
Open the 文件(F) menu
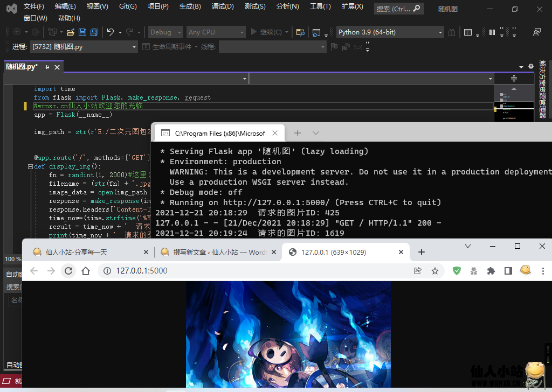click(x=34, y=6)
